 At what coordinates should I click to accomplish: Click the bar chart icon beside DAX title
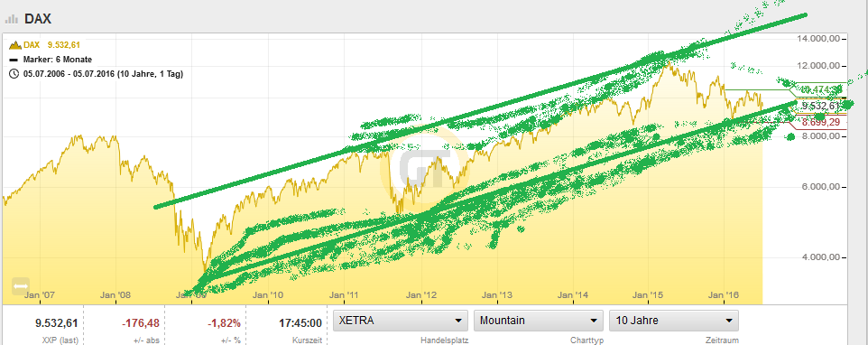pos(12,19)
